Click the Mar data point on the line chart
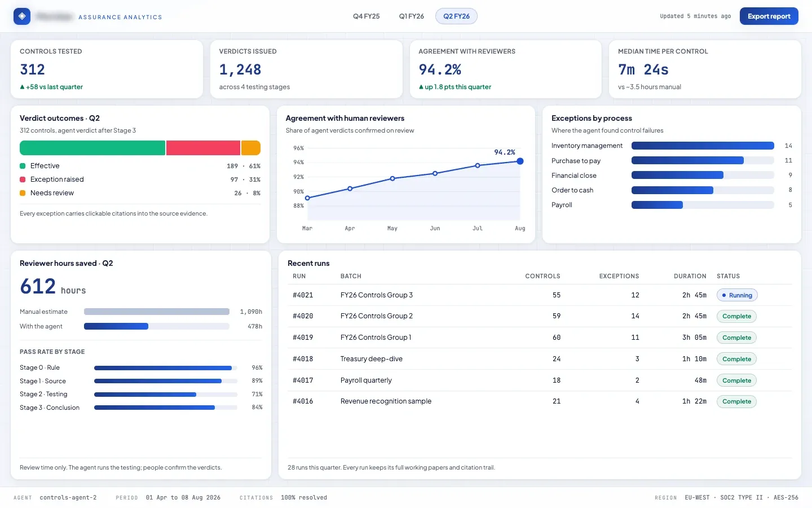The height and width of the screenshot is (508, 812). 307,198
